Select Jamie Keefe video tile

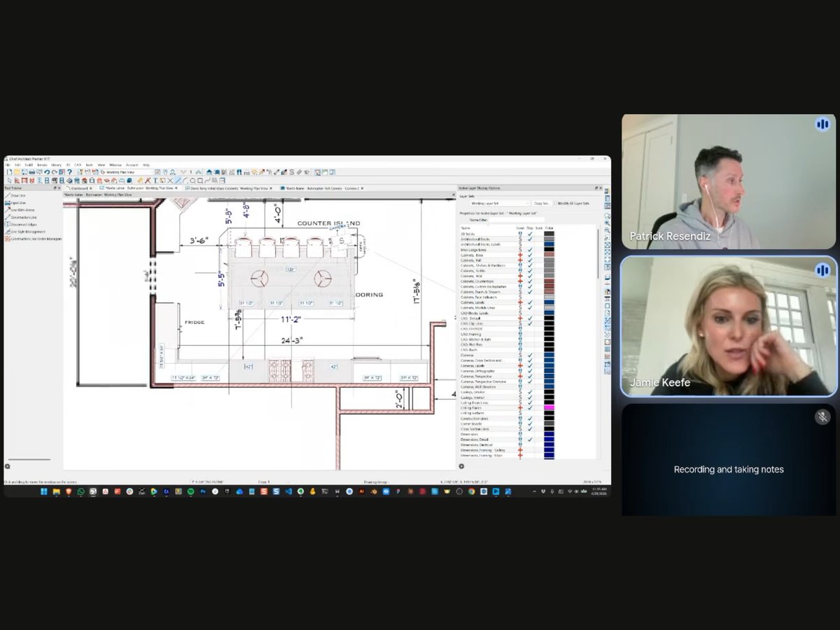click(729, 326)
